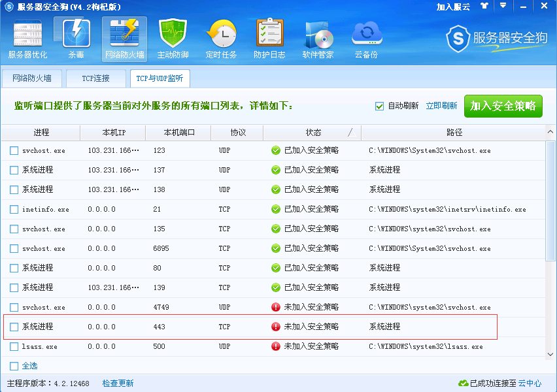Click the 服务器安全狗 shield logo at top right

click(x=458, y=39)
